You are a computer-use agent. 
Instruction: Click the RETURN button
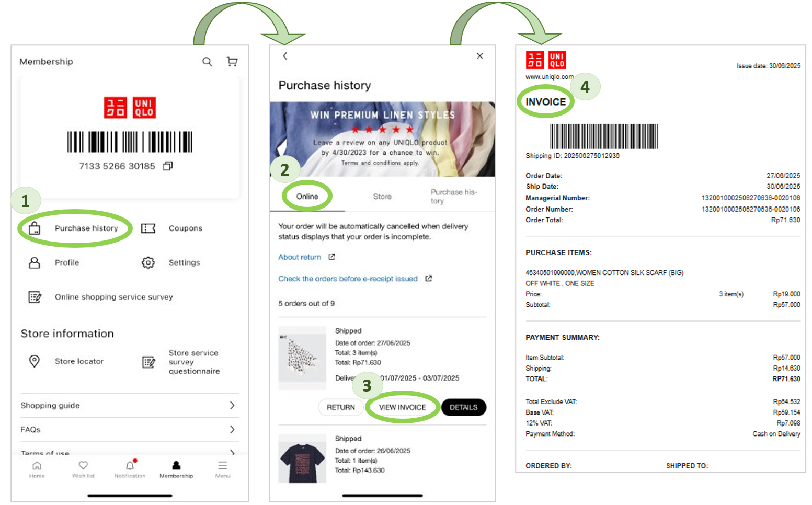click(x=341, y=407)
